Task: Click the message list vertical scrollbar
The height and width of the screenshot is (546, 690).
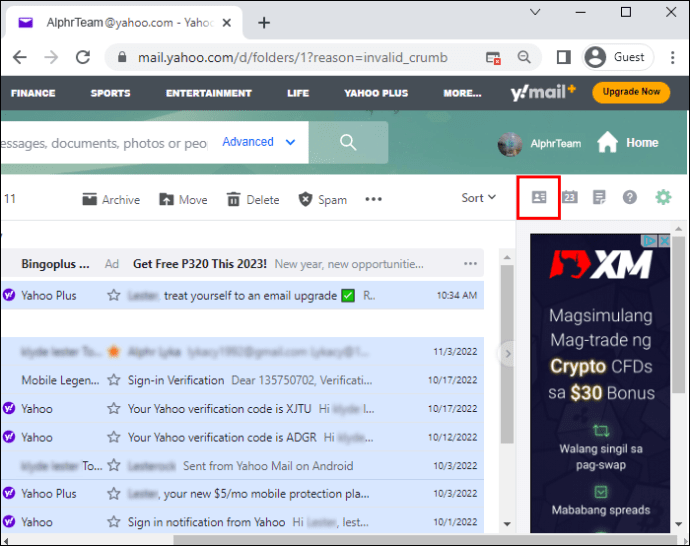Action: click(507, 353)
